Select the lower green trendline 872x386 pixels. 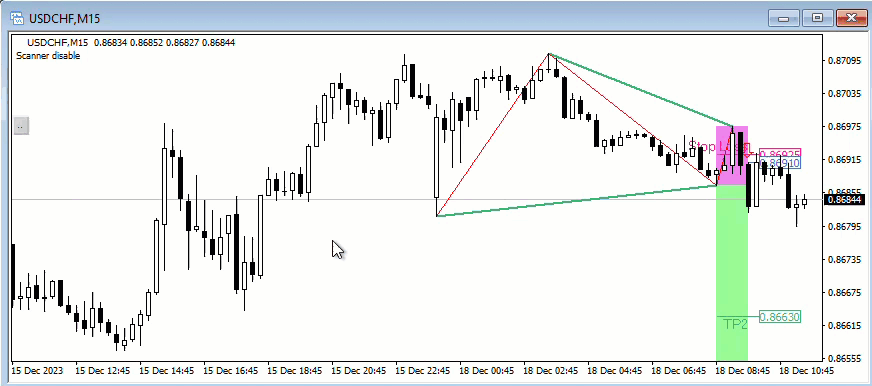577,201
